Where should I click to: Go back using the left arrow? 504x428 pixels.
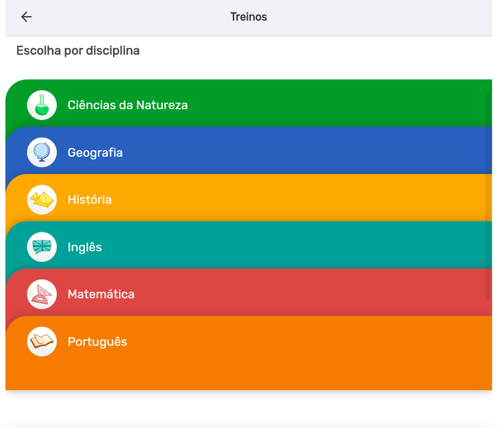click(x=26, y=17)
